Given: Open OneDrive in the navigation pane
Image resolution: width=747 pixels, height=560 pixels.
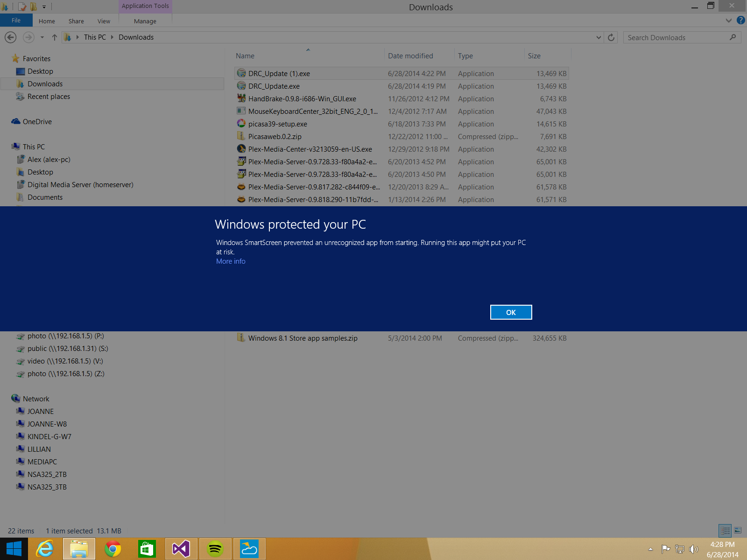Looking at the screenshot, I should 37,122.
